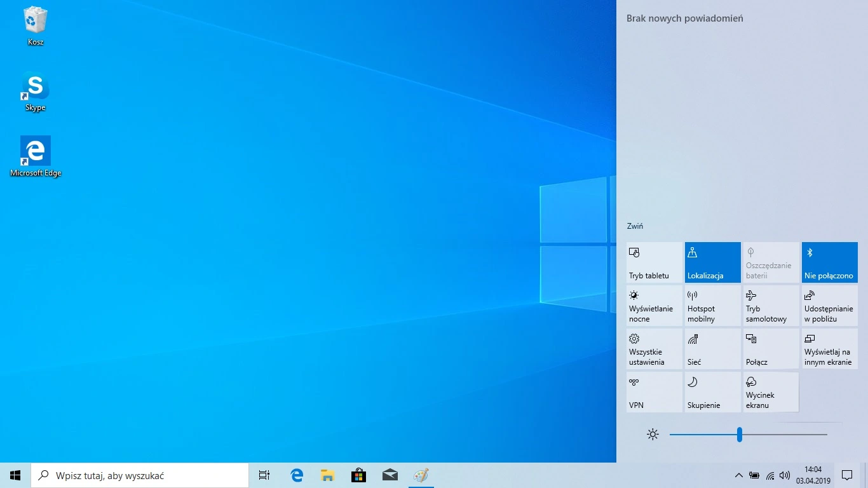Open Wszystkie ustawienia settings tile
Image resolution: width=868 pixels, height=488 pixels.
click(654, 349)
